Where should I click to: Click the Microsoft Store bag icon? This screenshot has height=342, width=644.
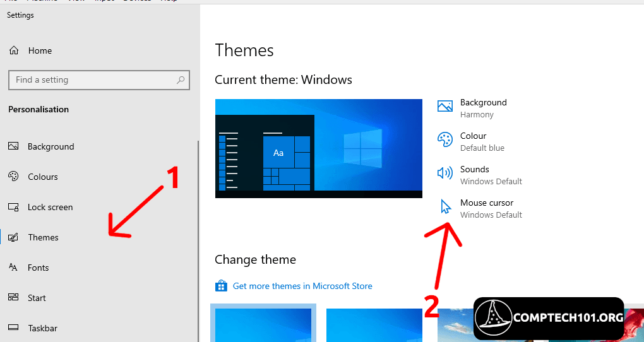tap(221, 286)
